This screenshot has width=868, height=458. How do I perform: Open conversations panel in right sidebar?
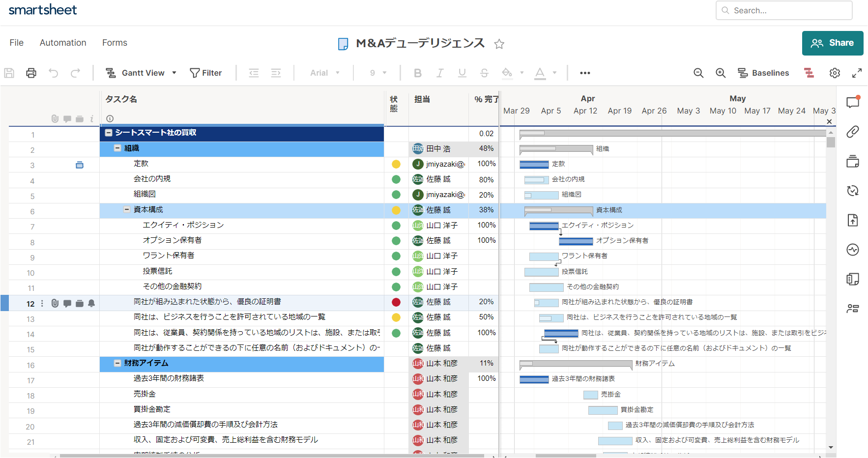853,102
